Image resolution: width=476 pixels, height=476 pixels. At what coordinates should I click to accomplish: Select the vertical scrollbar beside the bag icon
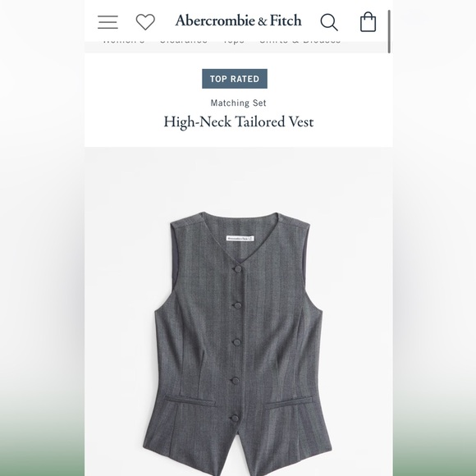[x=389, y=31]
